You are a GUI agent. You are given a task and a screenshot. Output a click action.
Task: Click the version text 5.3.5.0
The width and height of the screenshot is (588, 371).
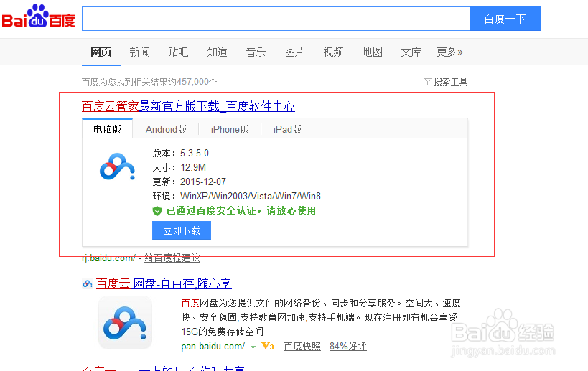pos(195,153)
